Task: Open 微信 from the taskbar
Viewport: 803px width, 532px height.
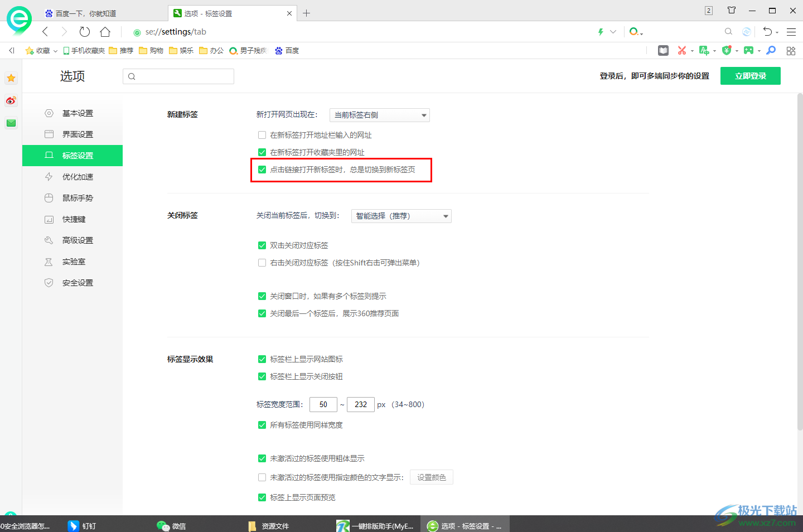Action: (x=172, y=526)
